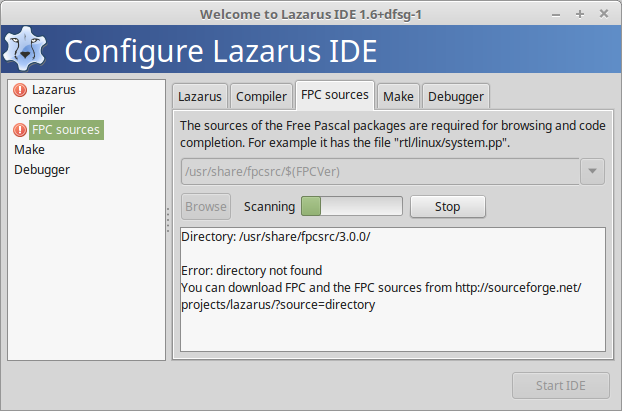Click the vertical splitter between the panels

[x=168, y=220]
